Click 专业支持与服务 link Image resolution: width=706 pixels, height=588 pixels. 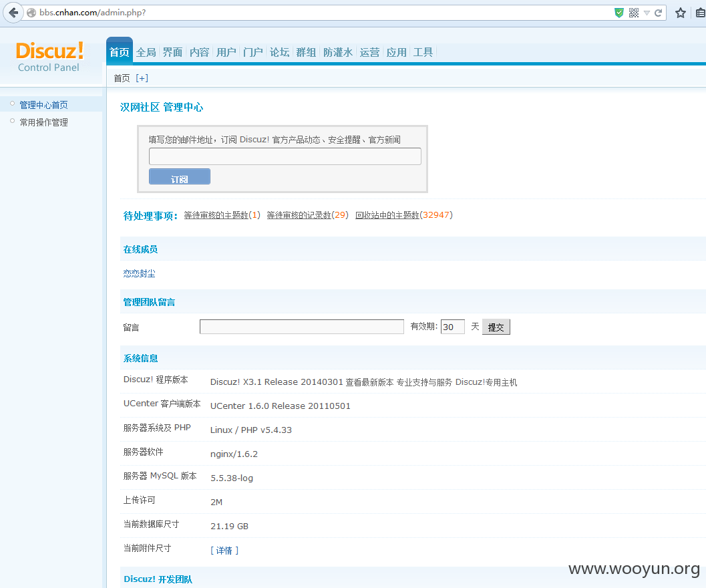pos(424,382)
